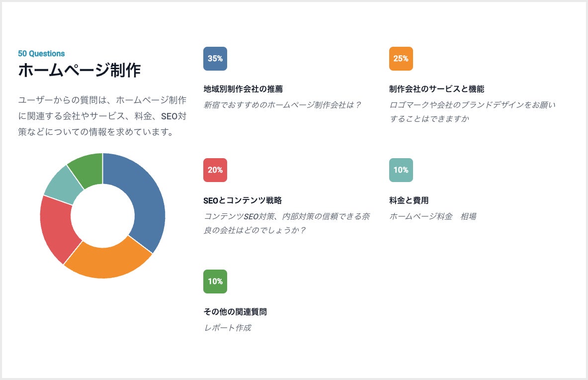588x380 pixels.
Task: Click the red 20% badge
Action: (x=215, y=170)
